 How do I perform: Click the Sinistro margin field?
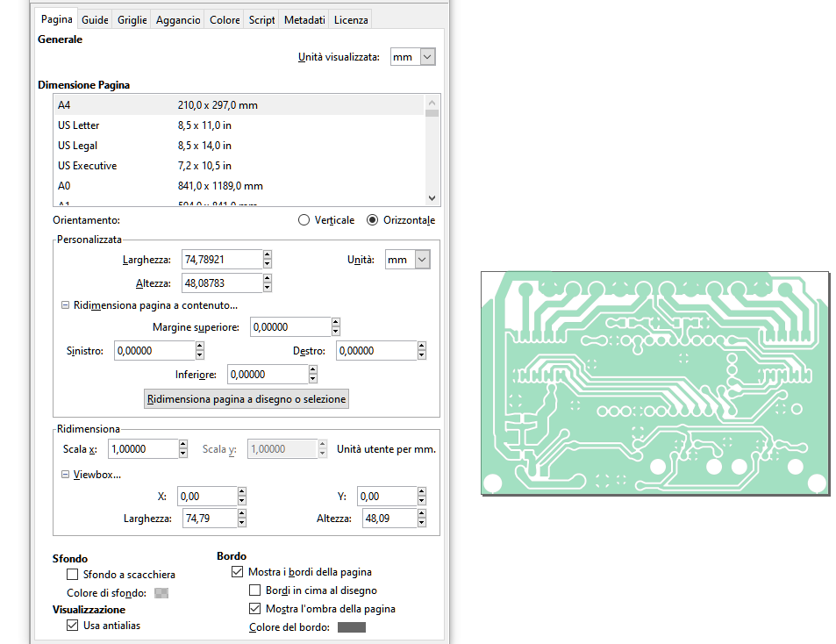coord(154,351)
